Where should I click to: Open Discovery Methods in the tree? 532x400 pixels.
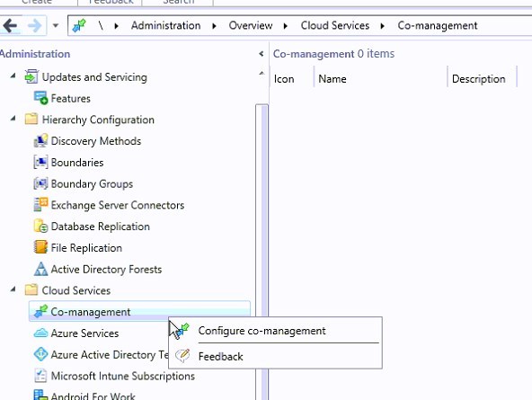point(96,141)
